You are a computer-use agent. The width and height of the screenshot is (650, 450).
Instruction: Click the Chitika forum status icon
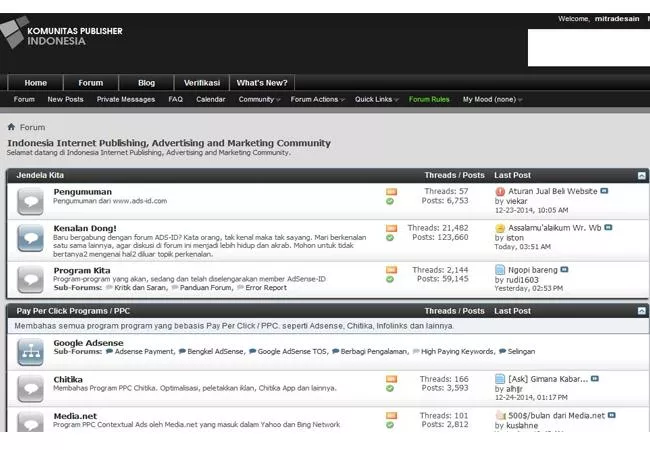click(x=30, y=388)
